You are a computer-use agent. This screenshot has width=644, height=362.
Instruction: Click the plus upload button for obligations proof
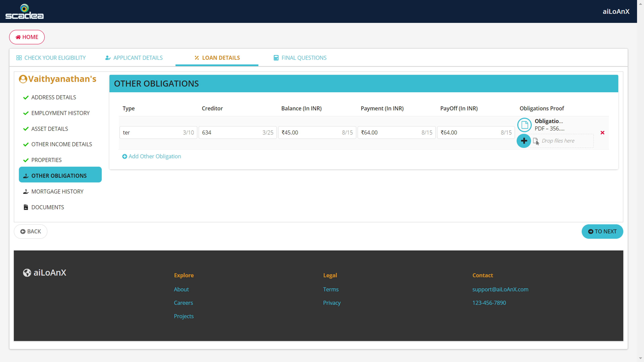click(524, 141)
